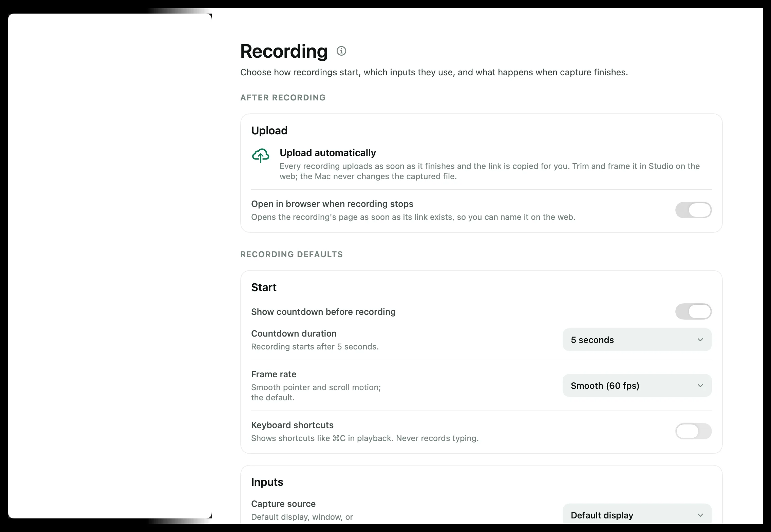
Task: Click the RECORDING DEFAULTS section label
Action: [292, 254]
